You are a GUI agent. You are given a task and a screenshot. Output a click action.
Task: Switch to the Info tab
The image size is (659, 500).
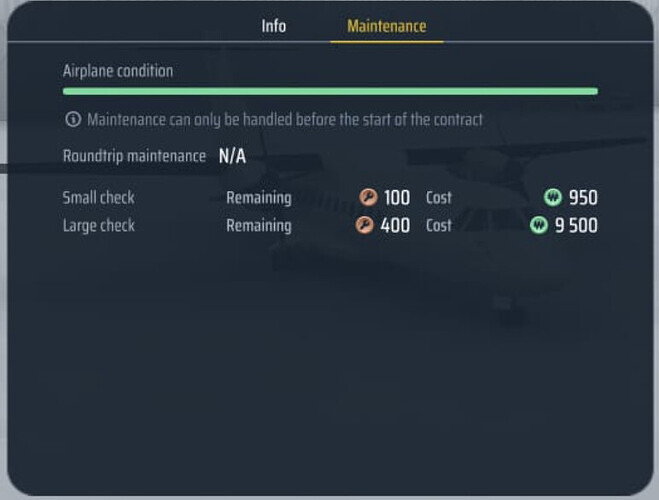274,26
